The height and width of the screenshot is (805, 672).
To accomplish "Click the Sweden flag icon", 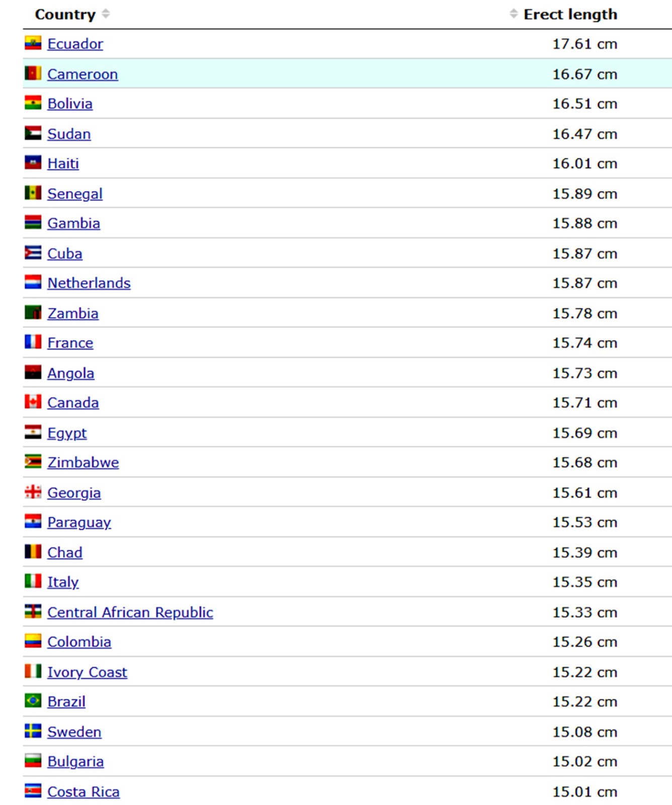I will coord(33,731).
